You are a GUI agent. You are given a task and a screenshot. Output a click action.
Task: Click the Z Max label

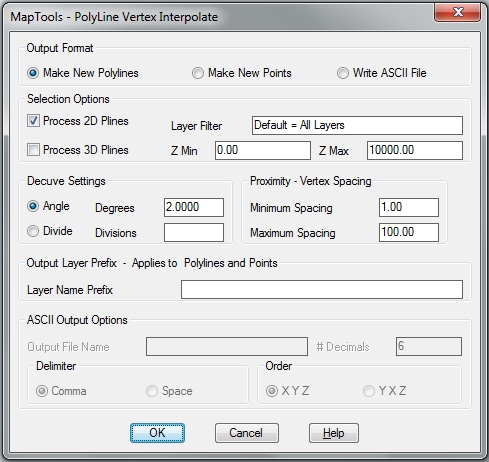334,151
